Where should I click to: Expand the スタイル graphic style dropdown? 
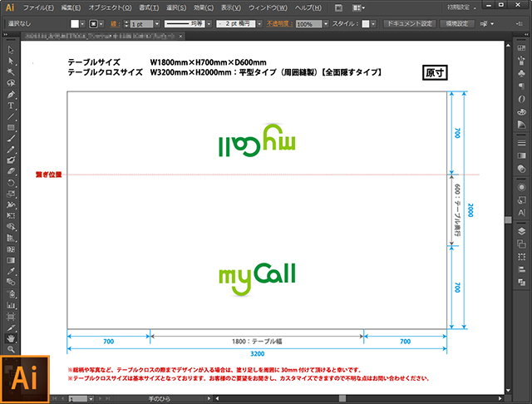point(373,24)
